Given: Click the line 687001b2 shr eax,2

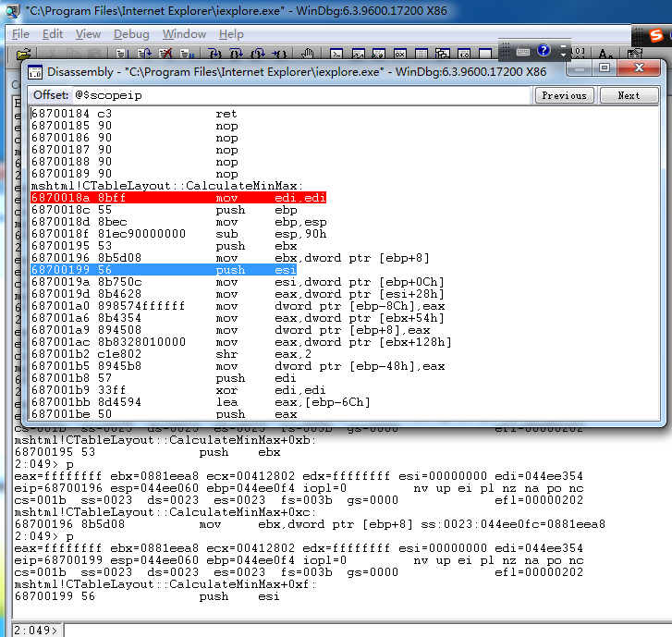Looking at the screenshot, I should (171, 354).
